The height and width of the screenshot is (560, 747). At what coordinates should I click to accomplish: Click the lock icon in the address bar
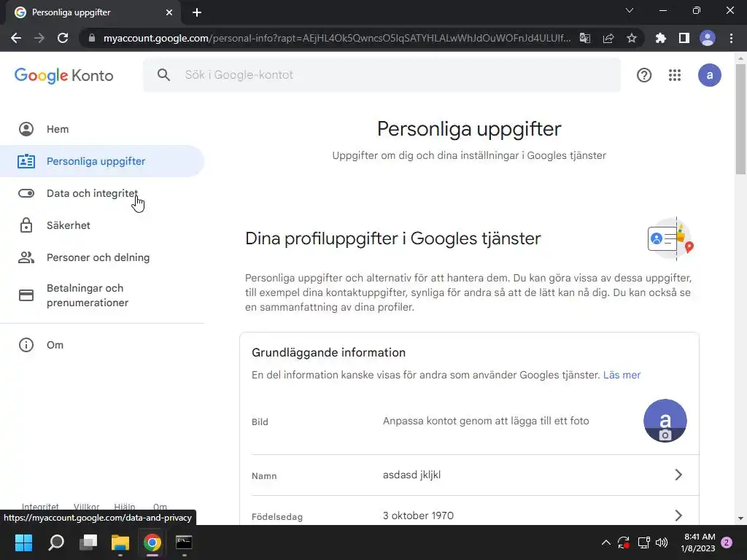click(x=92, y=38)
